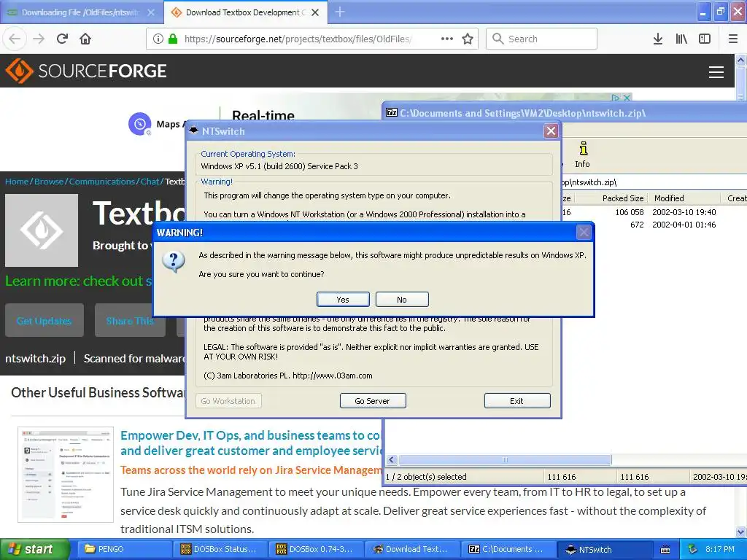Open the Communications breadcrumb link
747x560 pixels.
tap(102, 182)
